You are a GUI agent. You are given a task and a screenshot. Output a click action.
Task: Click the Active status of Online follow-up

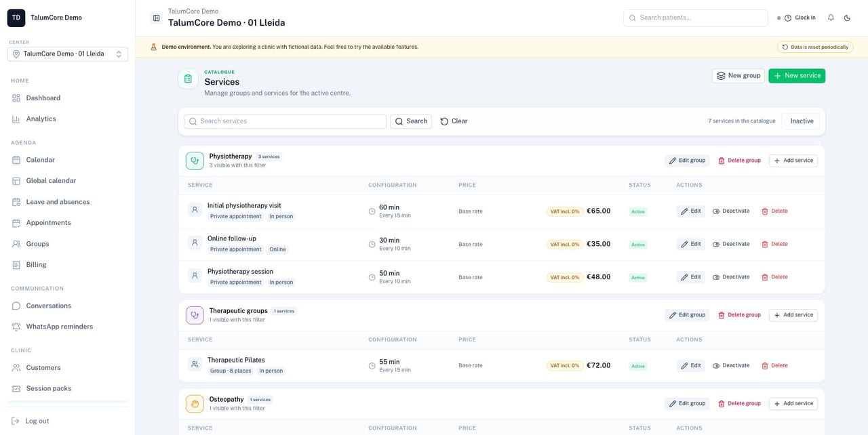[638, 245]
